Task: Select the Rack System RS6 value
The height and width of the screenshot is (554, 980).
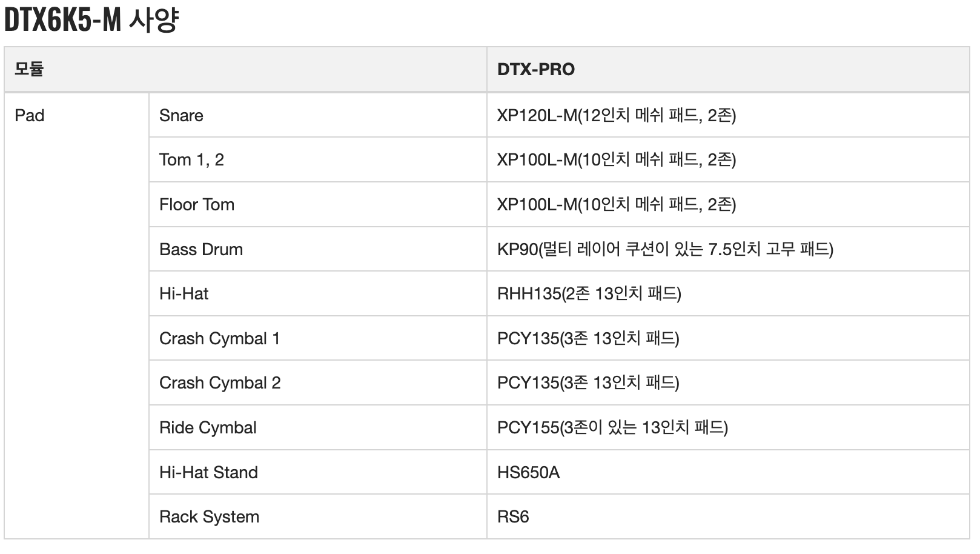Action: (513, 517)
